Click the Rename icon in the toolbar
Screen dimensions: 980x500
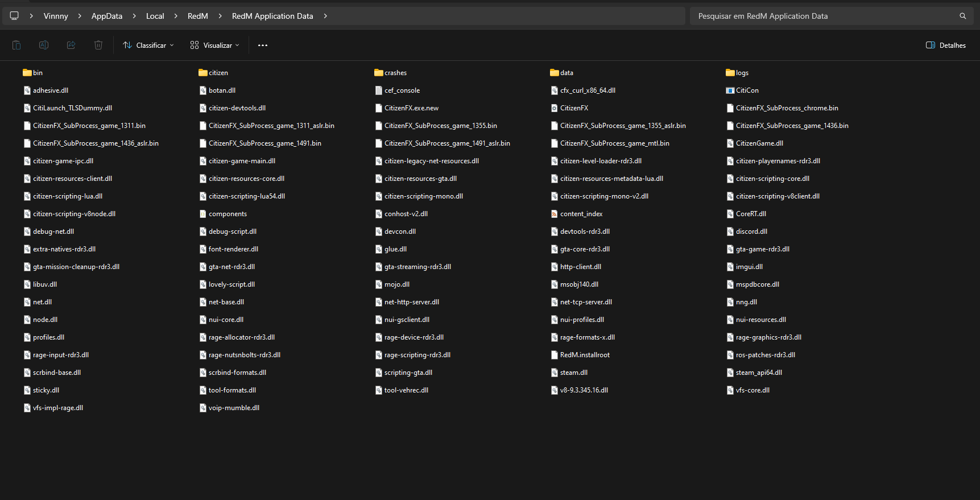[44, 45]
